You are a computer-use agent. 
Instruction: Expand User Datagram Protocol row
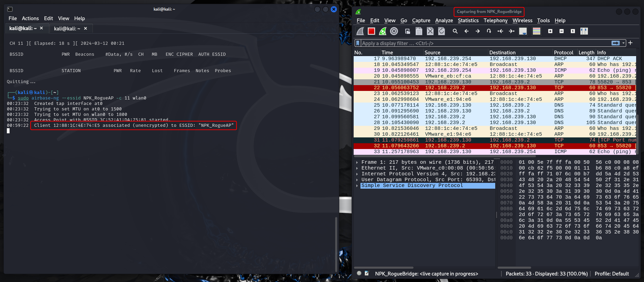click(357, 180)
